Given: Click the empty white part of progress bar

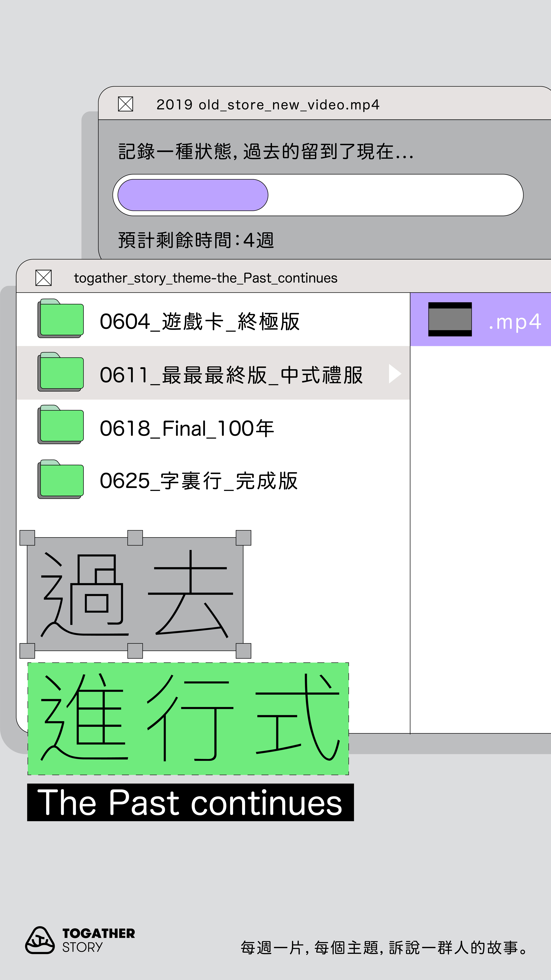Looking at the screenshot, I should pos(395,195).
